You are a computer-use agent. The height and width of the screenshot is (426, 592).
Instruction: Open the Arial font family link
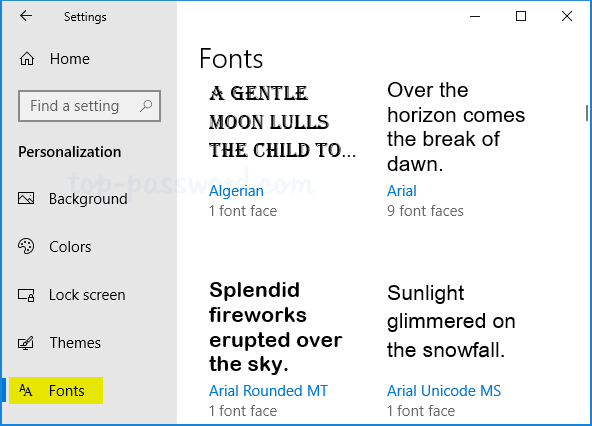point(402,191)
